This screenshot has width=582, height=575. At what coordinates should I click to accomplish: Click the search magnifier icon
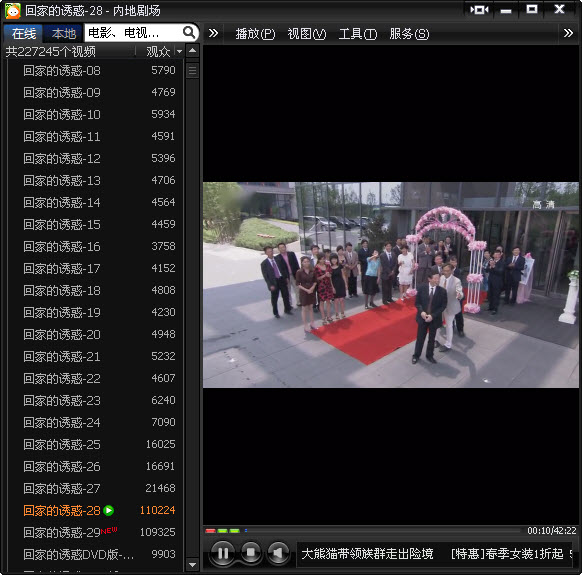coord(189,33)
